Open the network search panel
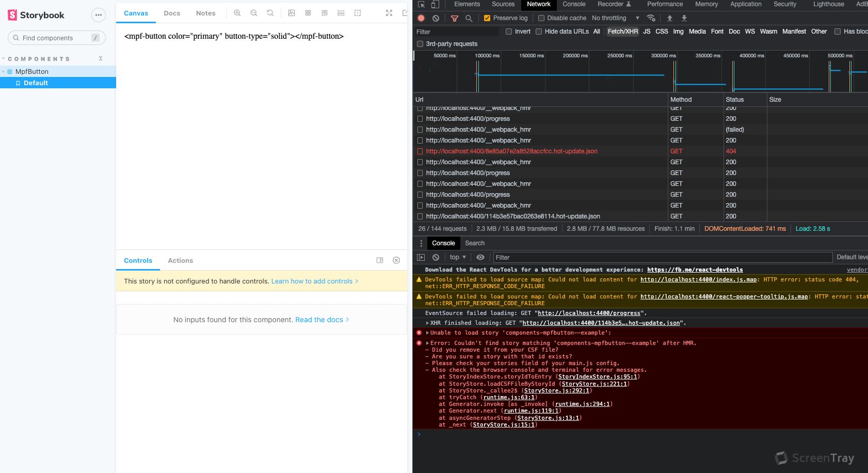Screen dimensions: 868x473 468,18
